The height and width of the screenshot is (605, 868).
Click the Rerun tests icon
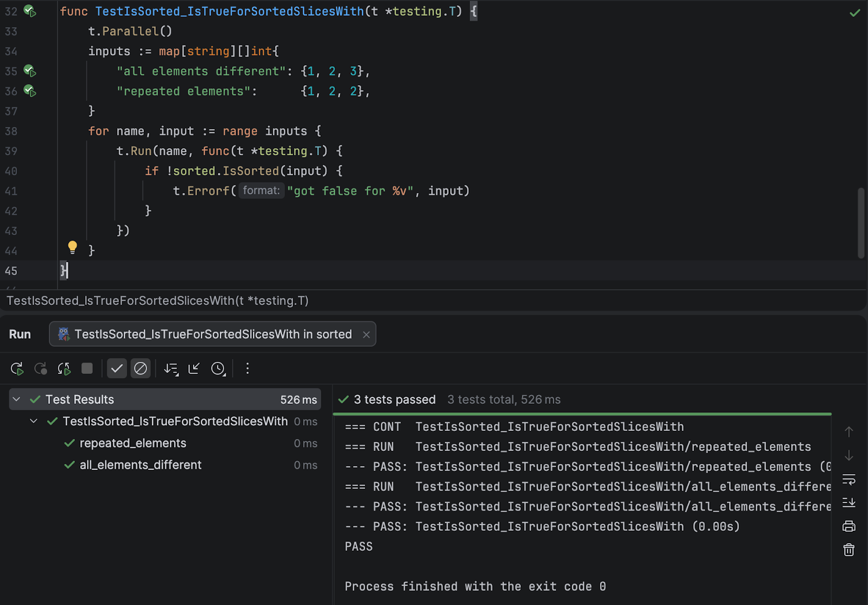[x=17, y=369]
